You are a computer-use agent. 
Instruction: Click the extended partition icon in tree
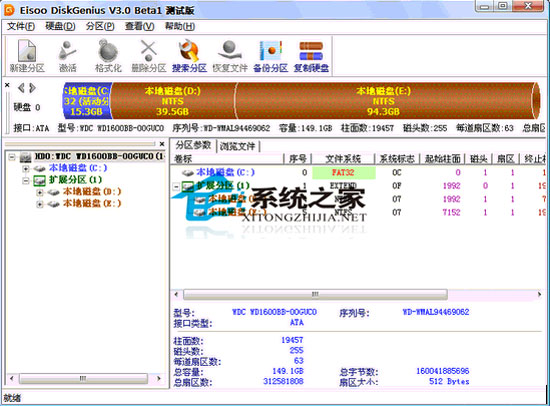39,180
